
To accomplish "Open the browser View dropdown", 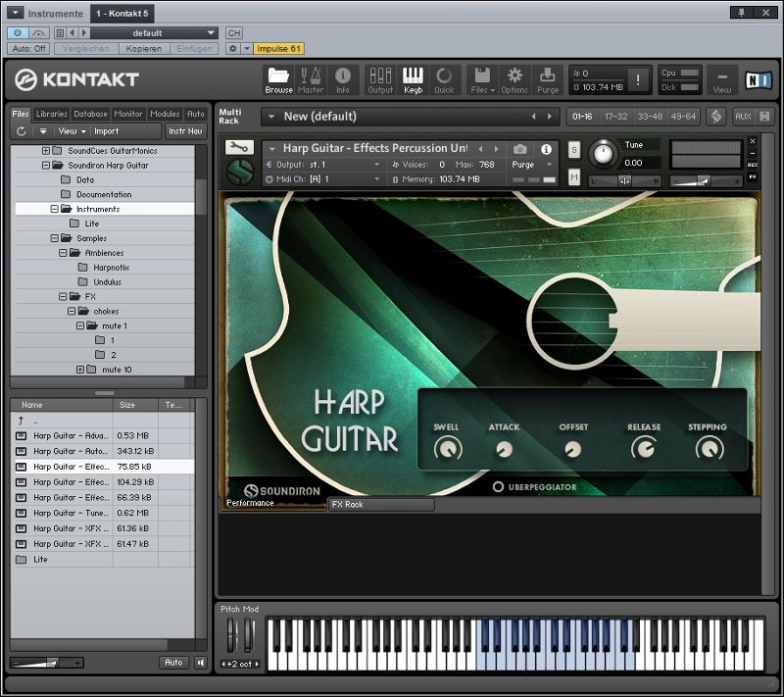I will point(72,131).
